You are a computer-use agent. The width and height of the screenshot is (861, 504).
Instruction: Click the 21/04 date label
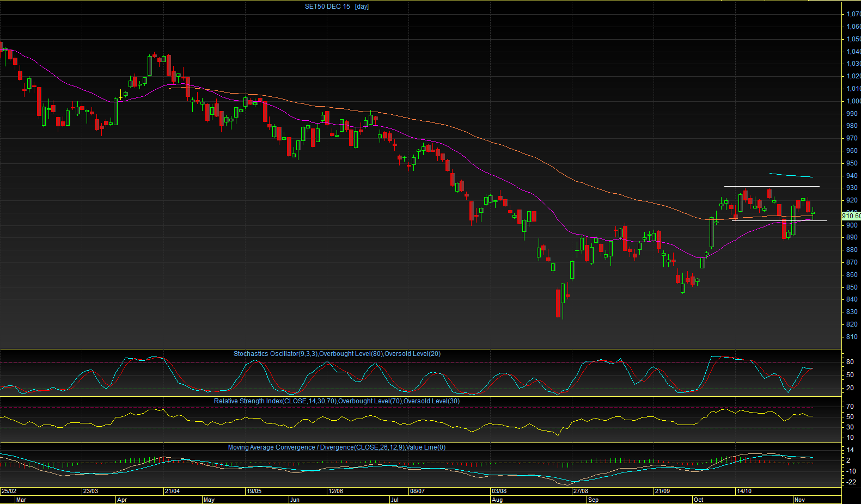172,491
